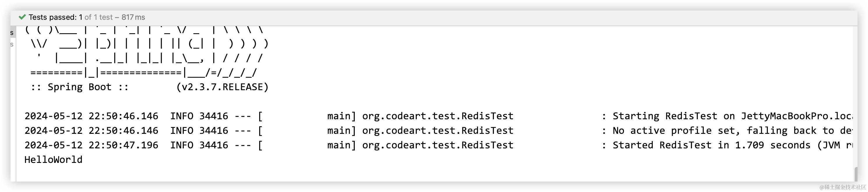Select the highlighted test row in left panel
The image size is (868, 192).
coord(13,33)
